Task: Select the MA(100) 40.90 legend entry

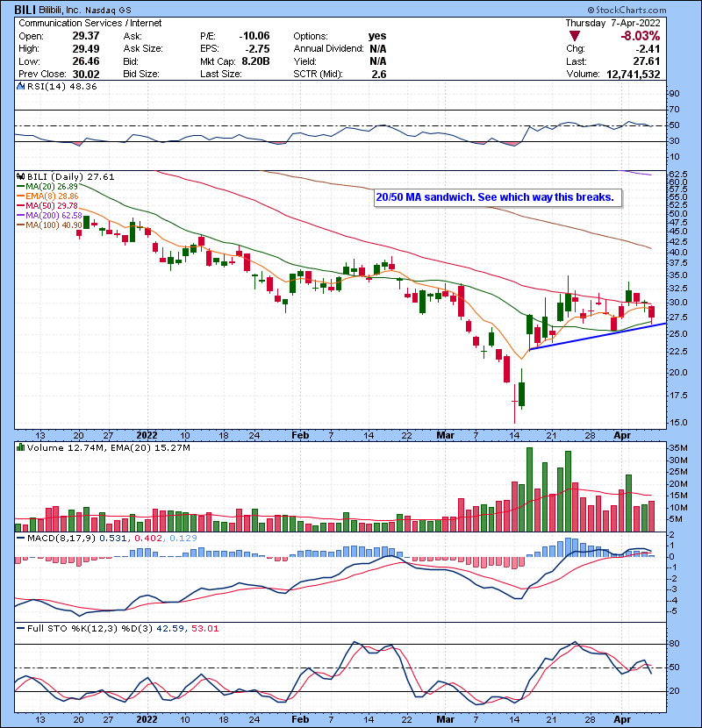Action: click(x=49, y=225)
